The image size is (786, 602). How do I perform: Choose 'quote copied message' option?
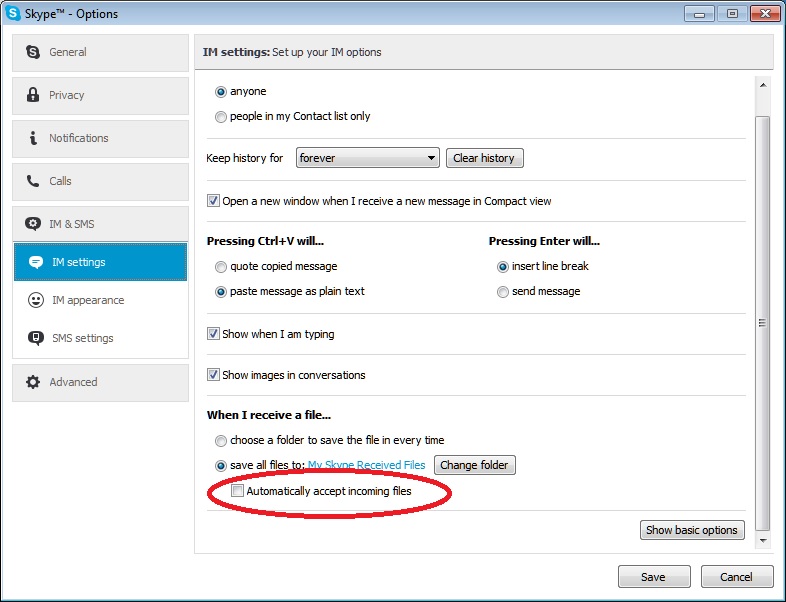[221, 267]
